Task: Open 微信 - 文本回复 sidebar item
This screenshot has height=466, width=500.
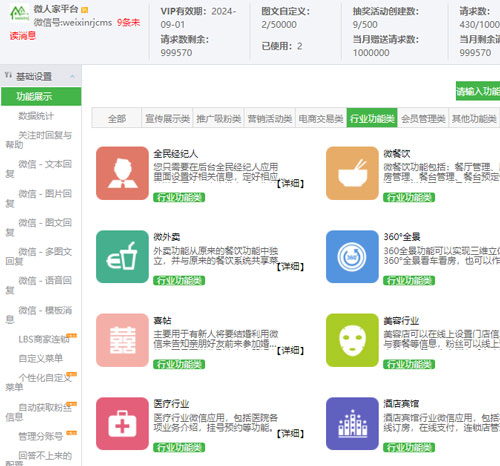Action: (38, 169)
